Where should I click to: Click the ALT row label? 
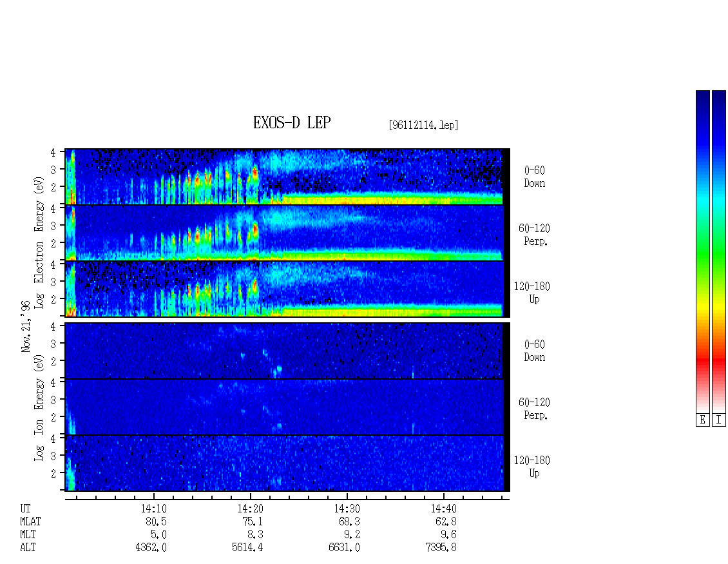point(28,548)
